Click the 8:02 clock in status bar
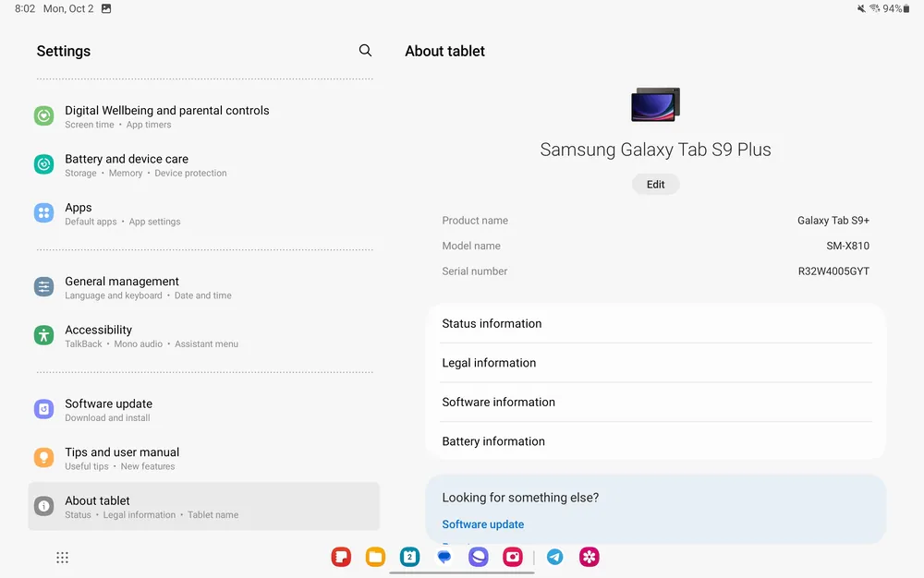Image resolution: width=924 pixels, height=578 pixels. click(25, 9)
